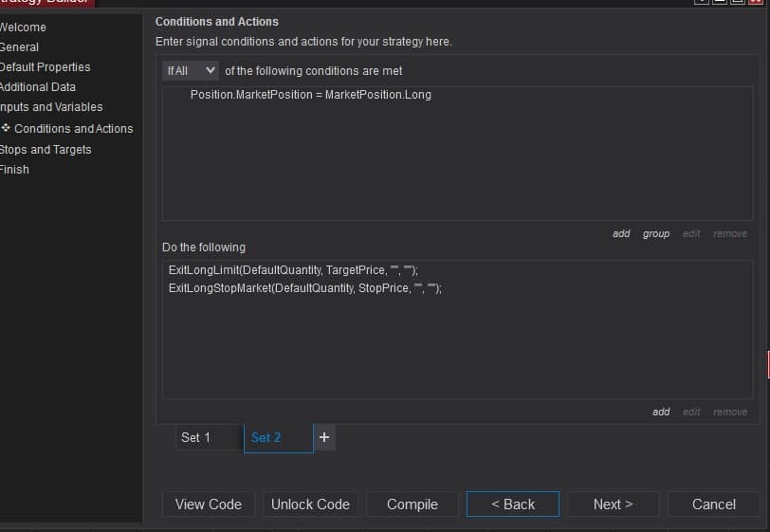This screenshot has width=770, height=532.
Task: Switch to the Set 1 tab
Action: pyautogui.click(x=196, y=437)
